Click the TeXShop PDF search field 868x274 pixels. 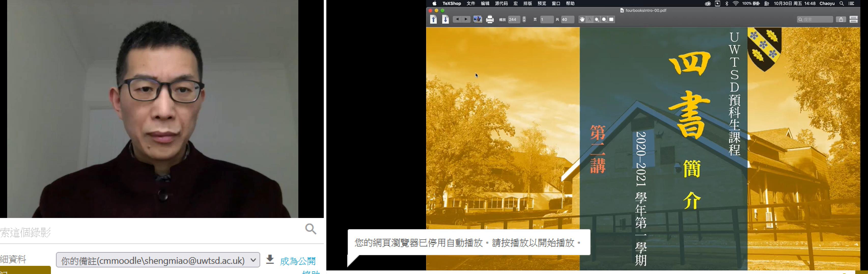point(815,20)
